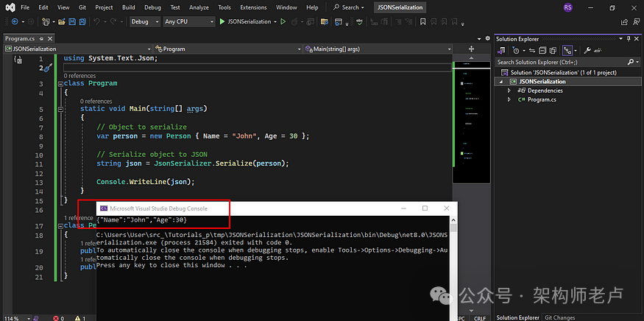The image size is (644, 321).
Task: Click the Visual Studio logo icon
Action: pos(10,7)
